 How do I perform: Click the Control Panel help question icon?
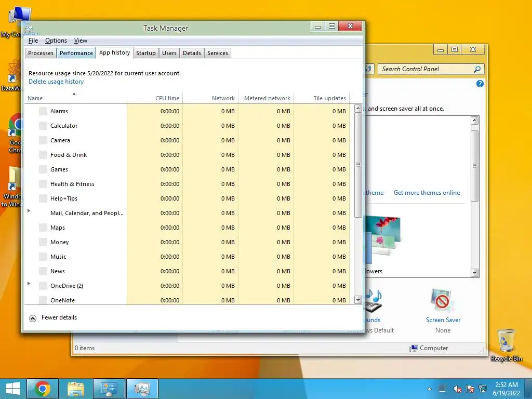480,84
